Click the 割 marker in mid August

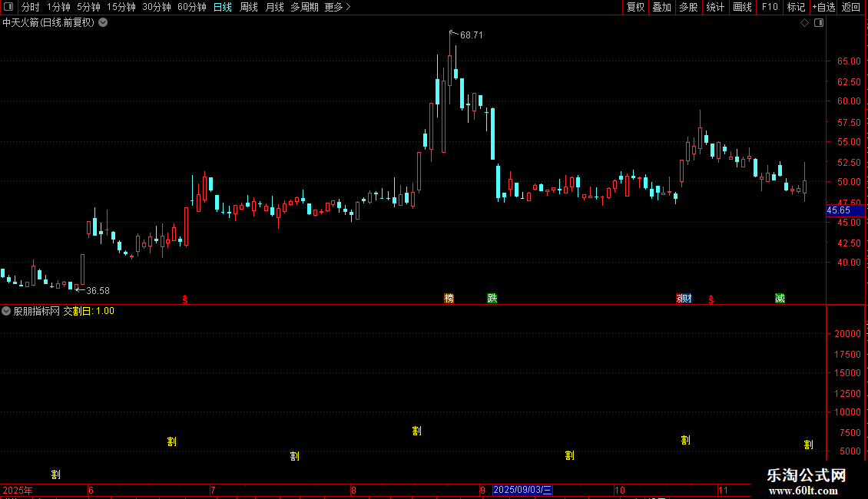pyautogui.click(x=417, y=431)
